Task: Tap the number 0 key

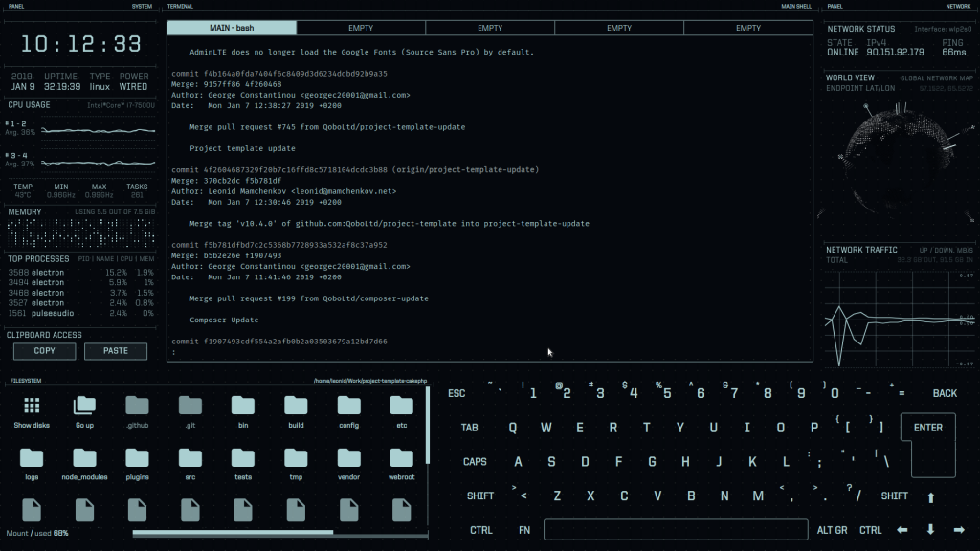Action: (x=832, y=391)
